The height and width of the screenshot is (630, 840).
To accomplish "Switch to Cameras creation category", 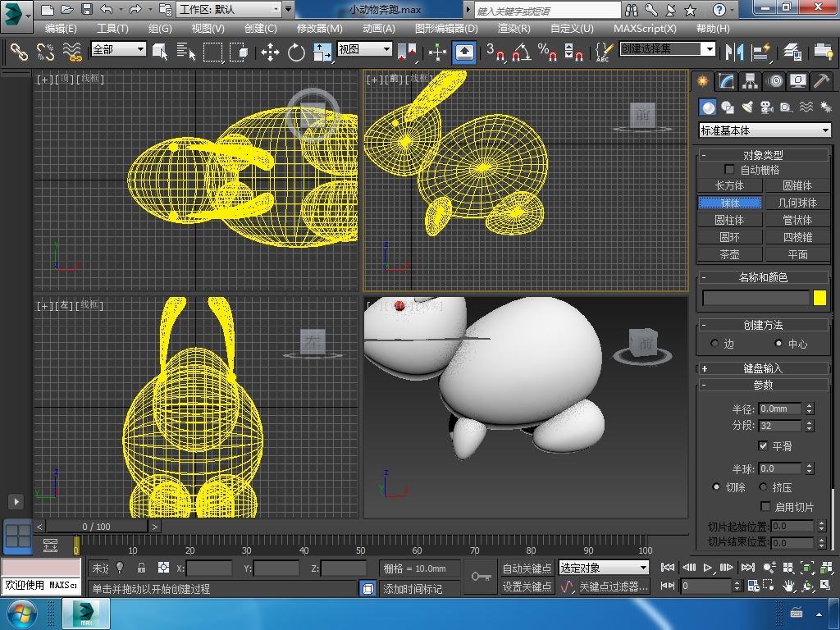I will pyautogui.click(x=767, y=107).
